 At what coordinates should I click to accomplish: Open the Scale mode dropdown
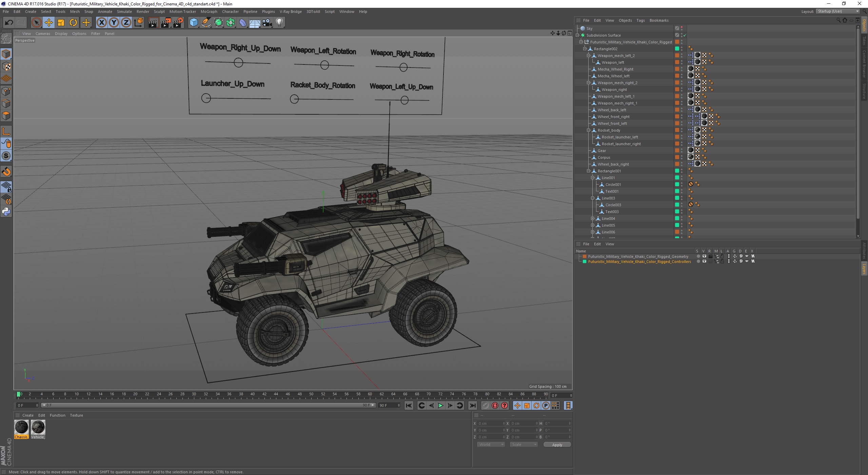tap(524, 444)
